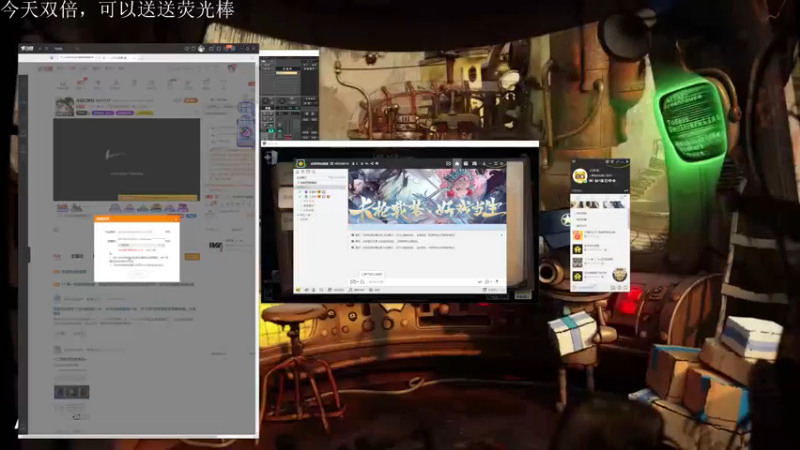Open the red-icon entry in YY panel list
This screenshot has width=800, height=450.
(577, 235)
